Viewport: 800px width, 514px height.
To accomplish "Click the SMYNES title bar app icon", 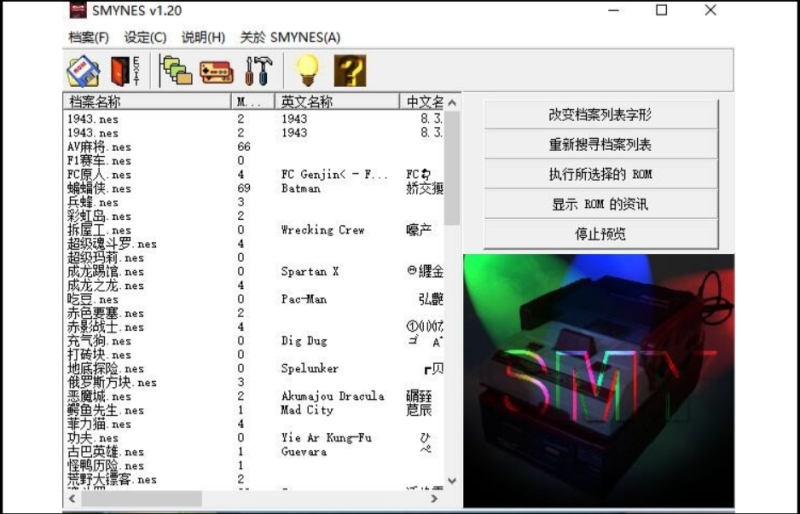I will coord(78,10).
